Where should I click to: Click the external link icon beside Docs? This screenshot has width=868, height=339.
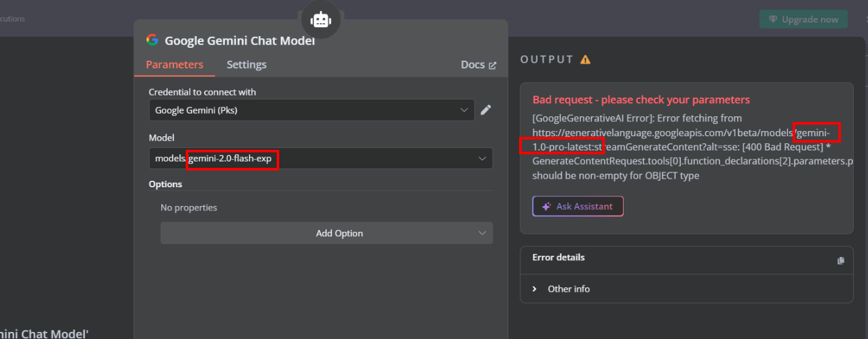tap(493, 65)
